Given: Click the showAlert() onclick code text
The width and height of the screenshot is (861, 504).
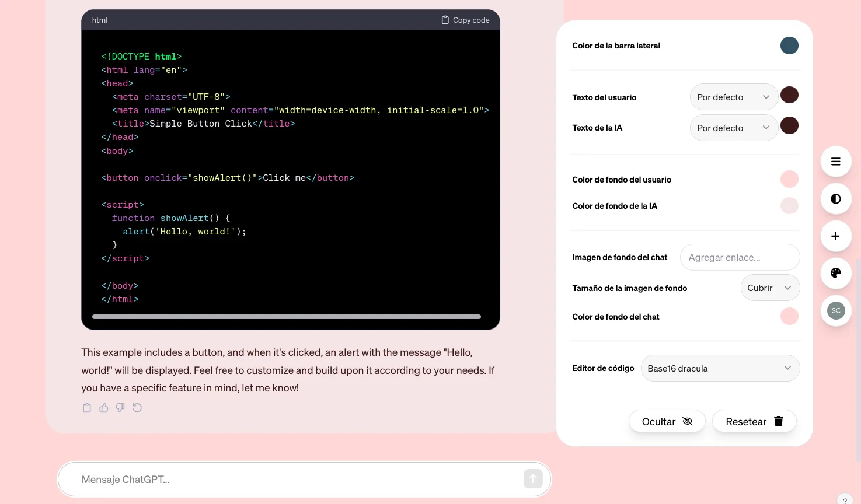Looking at the screenshot, I should point(222,178).
